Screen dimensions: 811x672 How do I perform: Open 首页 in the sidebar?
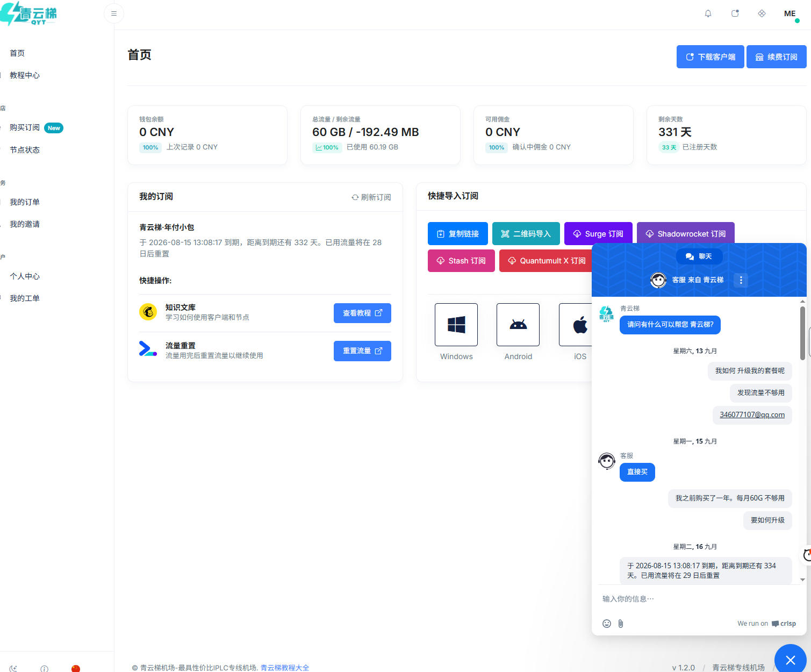pyautogui.click(x=17, y=53)
